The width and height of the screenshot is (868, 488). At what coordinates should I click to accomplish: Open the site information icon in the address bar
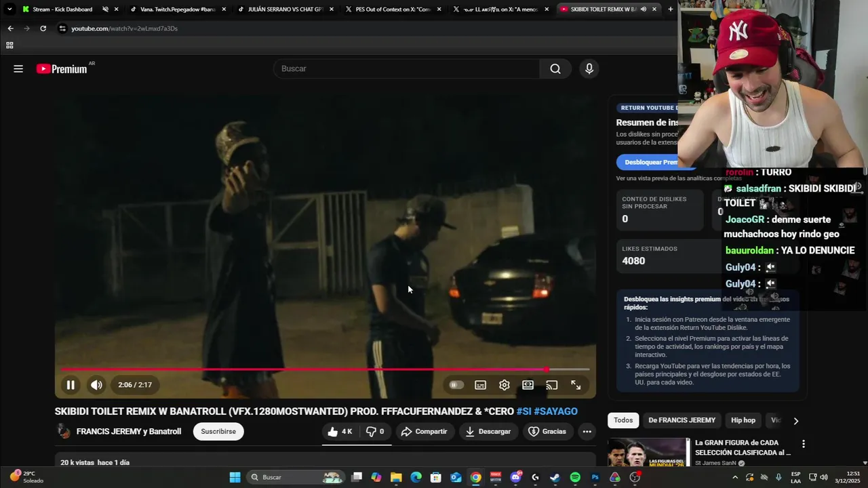click(62, 28)
